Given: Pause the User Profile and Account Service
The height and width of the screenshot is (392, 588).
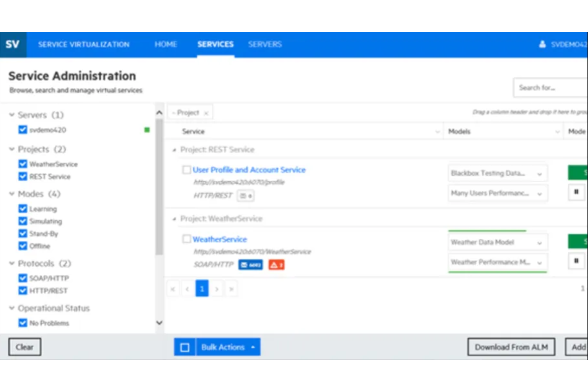Looking at the screenshot, I should pyautogui.click(x=576, y=192).
